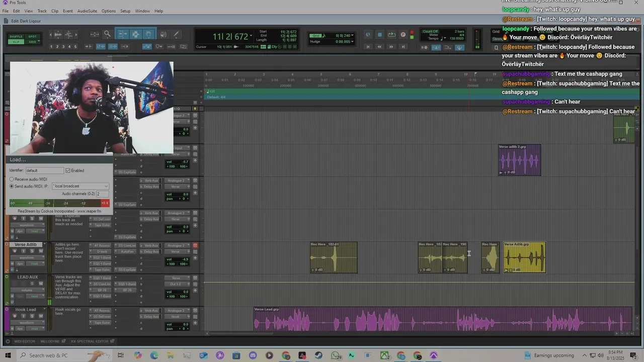644x362 pixels.
Task: Open Verse Adlib Analogue 2 input selector
Action: [x=177, y=245]
